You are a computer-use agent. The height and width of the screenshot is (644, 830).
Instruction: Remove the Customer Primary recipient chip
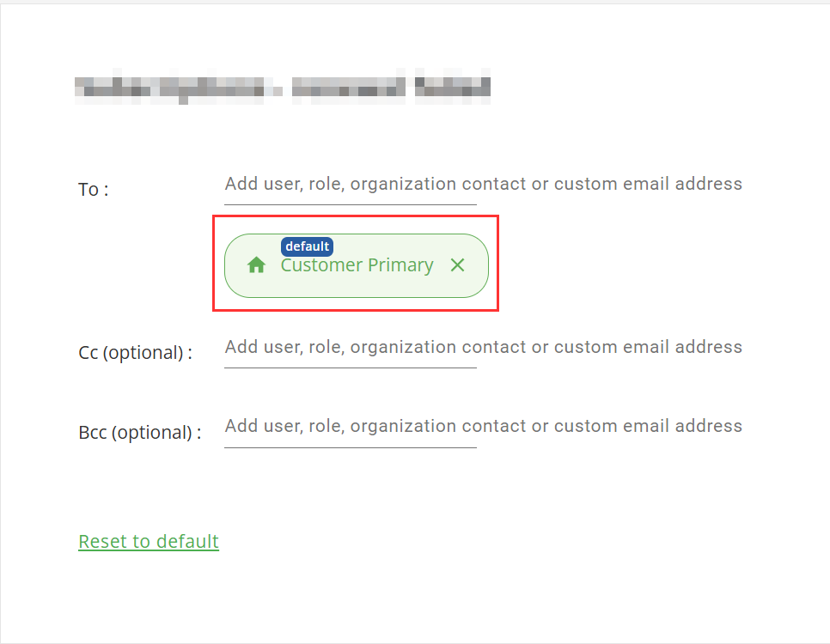457,264
